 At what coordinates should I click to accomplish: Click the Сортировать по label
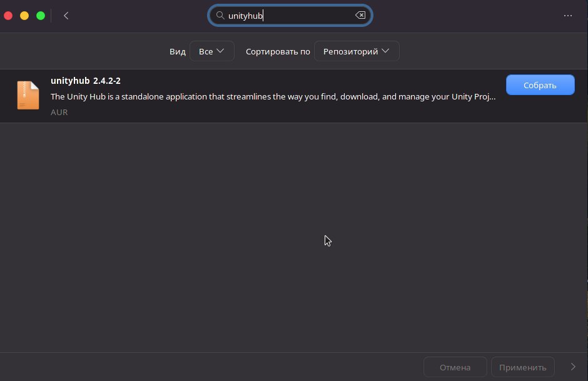278,51
